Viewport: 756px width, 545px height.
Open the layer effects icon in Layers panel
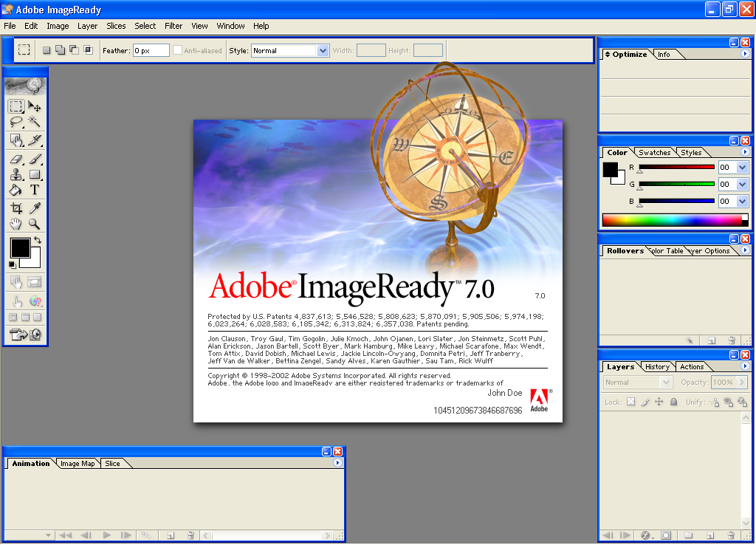coord(645,535)
